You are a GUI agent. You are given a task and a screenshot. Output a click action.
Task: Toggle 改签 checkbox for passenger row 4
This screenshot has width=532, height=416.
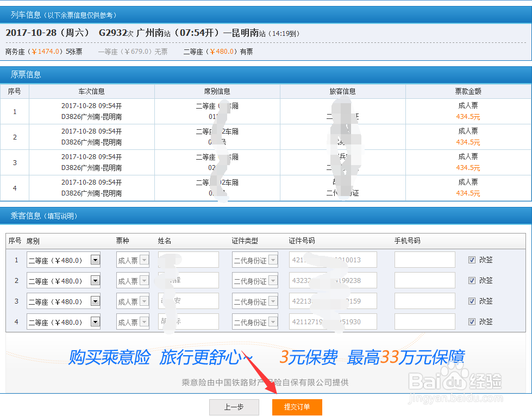[472, 322]
